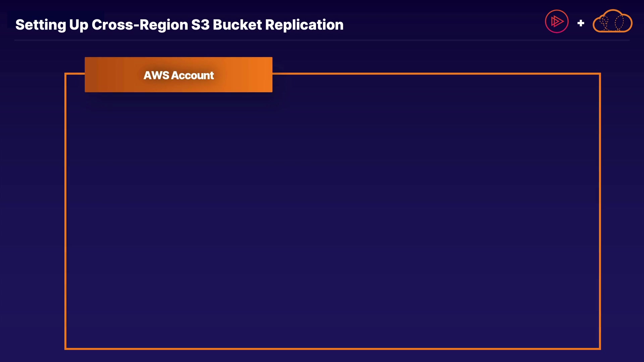This screenshot has height=362, width=644.
Task: Click the thin divider line below the title
Action: click(322, 40)
